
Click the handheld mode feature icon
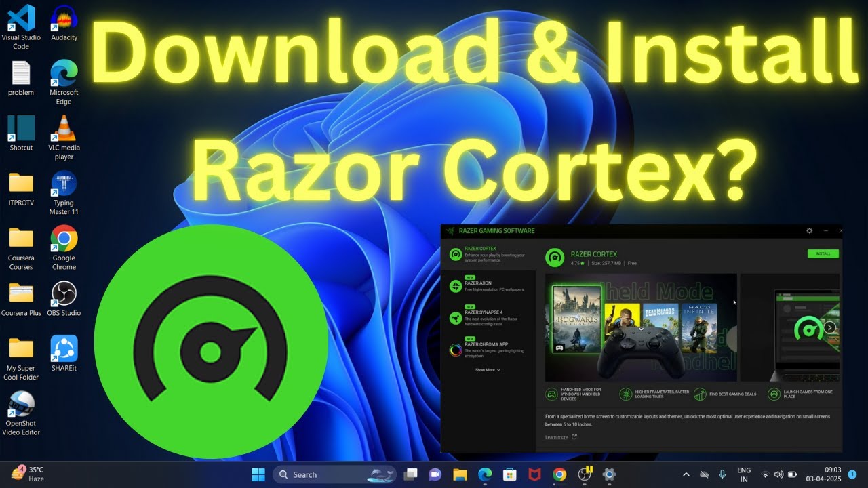(552, 394)
